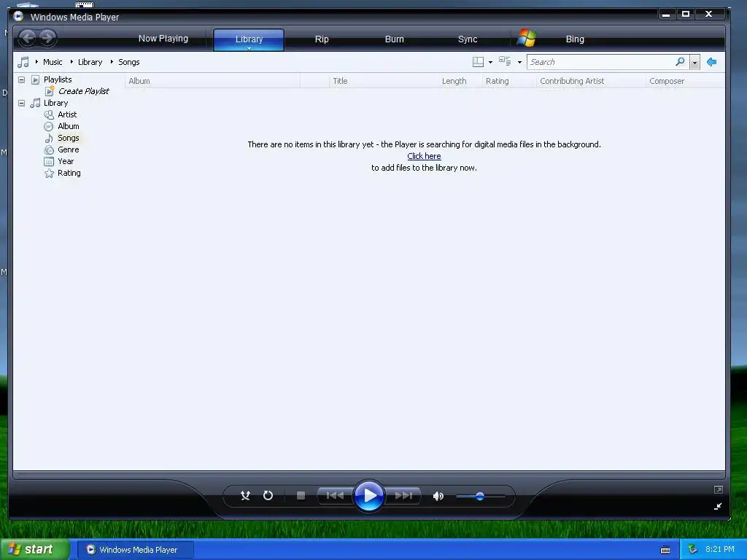This screenshot has width=747, height=560.
Task: Click the system tray network icon
Action: pos(693,550)
